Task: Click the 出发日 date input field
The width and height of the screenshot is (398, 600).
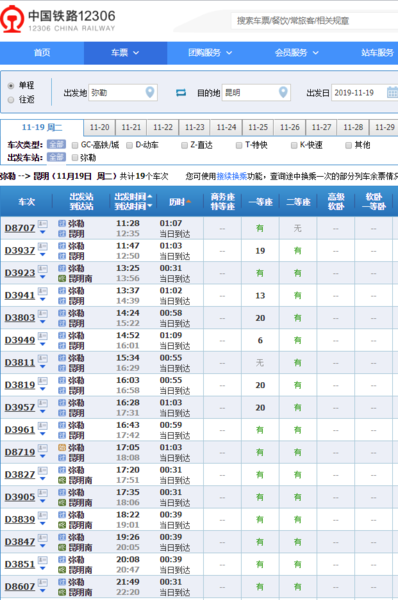Action: tap(364, 93)
